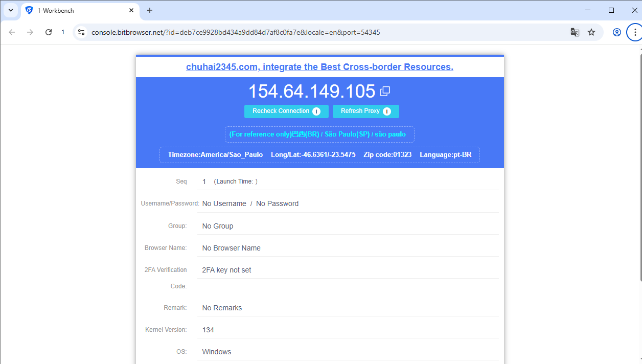The width and height of the screenshot is (642, 364).
Task: Click the Recheck Connection button
Action: point(286,111)
